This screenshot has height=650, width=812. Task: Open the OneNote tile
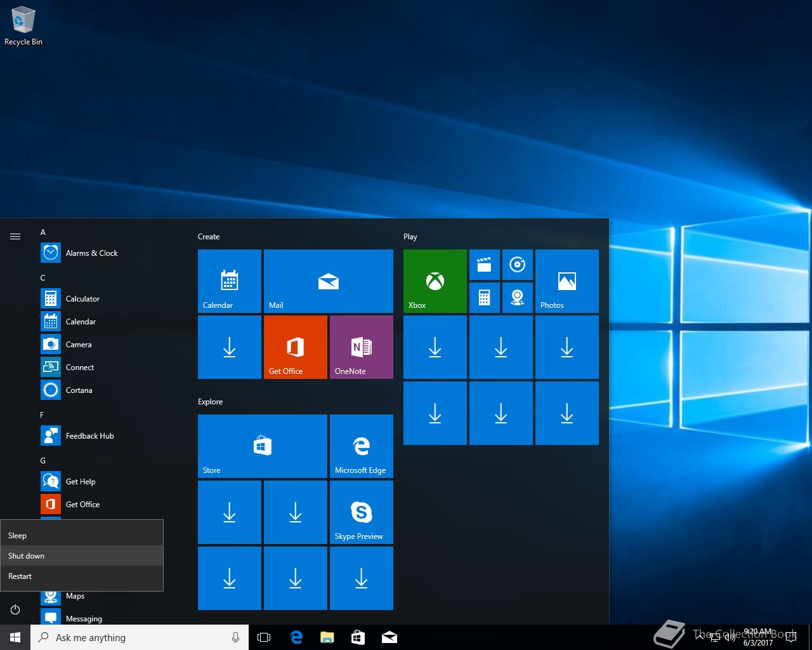(362, 347)
